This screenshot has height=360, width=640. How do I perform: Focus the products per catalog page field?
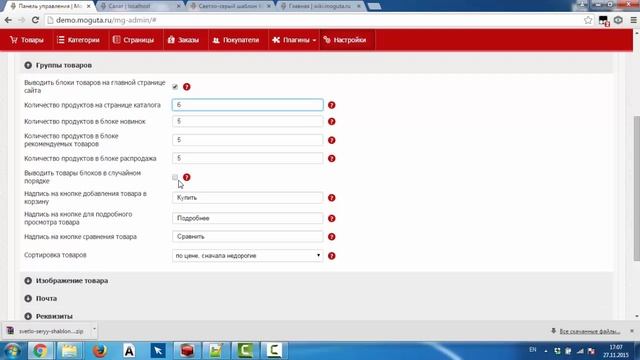[248, 105]
